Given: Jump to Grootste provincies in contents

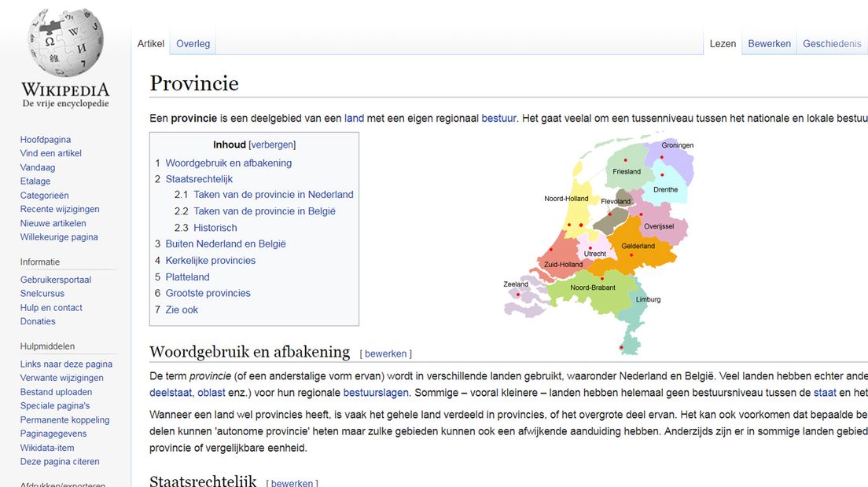Looking at the screenshot, I should pos(208,293).
